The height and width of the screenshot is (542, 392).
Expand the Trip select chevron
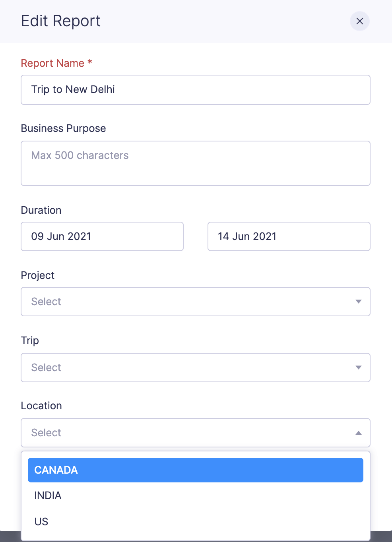pos(358,368)
